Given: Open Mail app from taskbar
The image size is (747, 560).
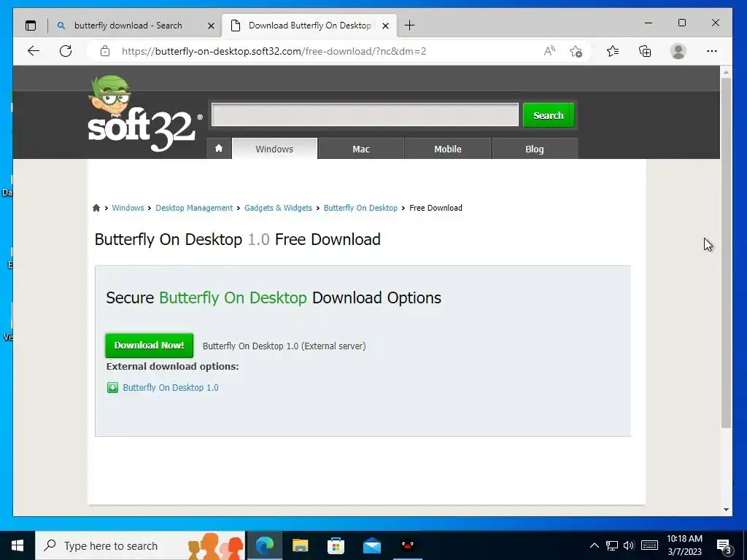Looking at the screenshot, I should 371,545.
